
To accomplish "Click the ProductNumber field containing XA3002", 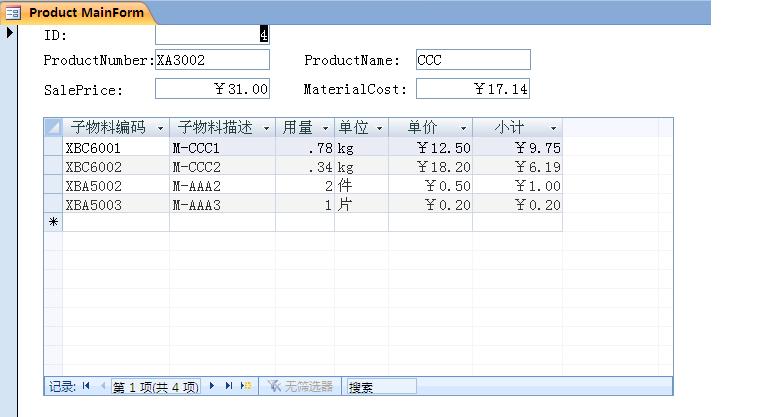I will 212,60.
